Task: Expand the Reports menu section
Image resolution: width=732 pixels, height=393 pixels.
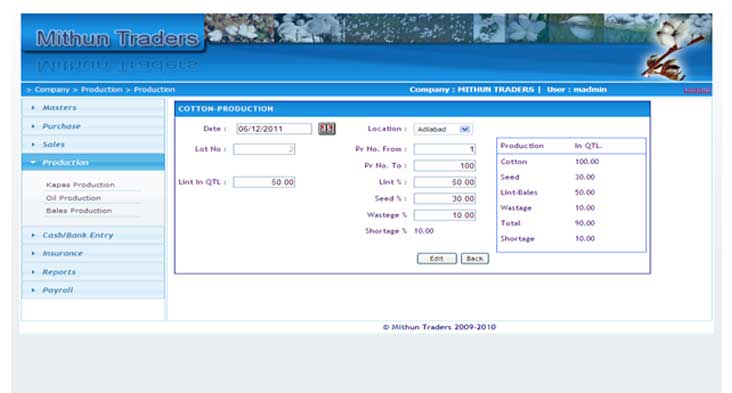Action: [x=93, y=272]
